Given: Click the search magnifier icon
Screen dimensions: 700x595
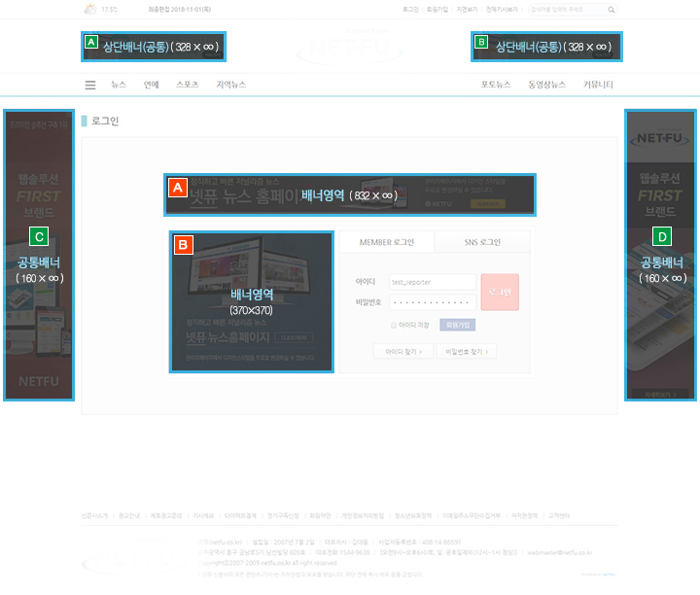Looking at the screenshot, I should point(611,10).
